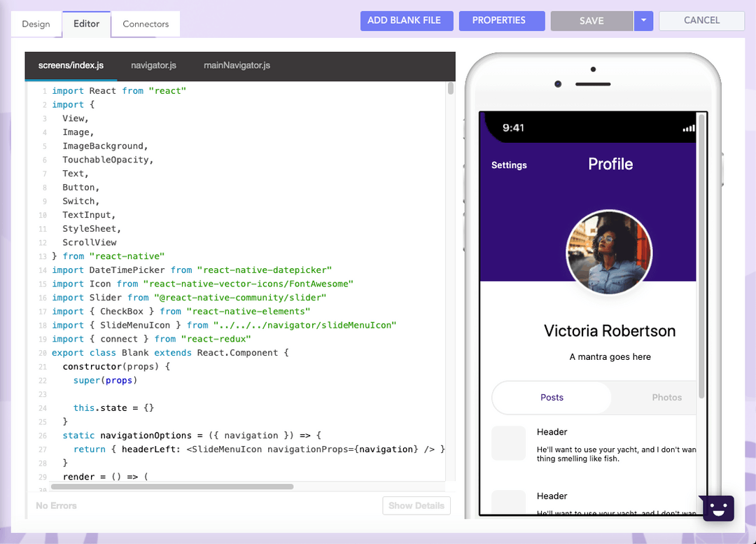Screen dimensions: 756x544
Task: Select the screens/index.js tab
Action: point(70,66)
